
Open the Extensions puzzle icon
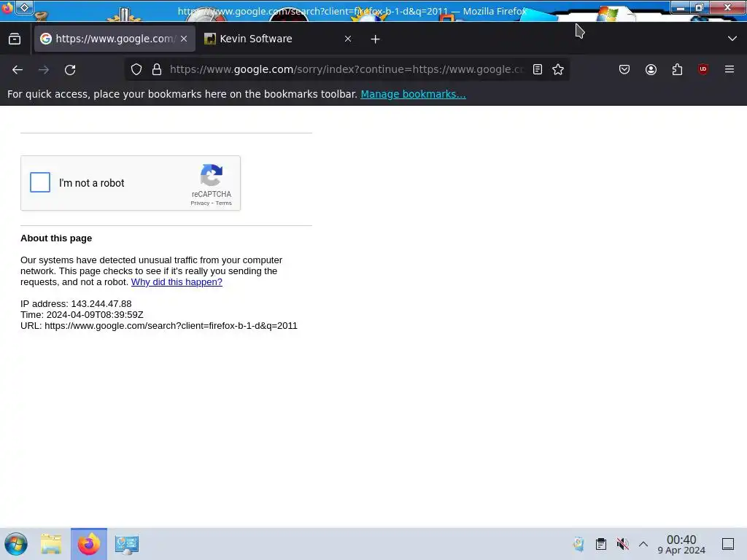(677, 69)
